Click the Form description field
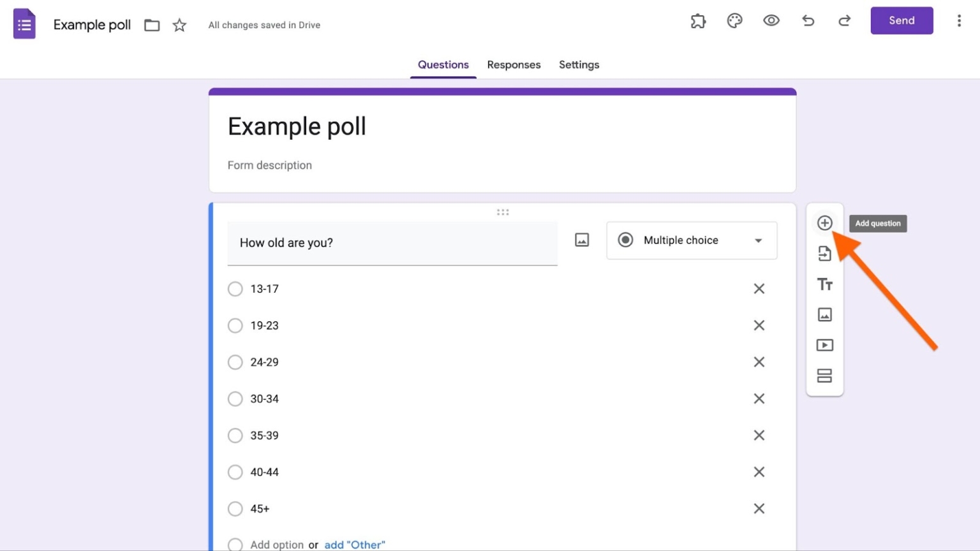 click(x=270, y=165)
